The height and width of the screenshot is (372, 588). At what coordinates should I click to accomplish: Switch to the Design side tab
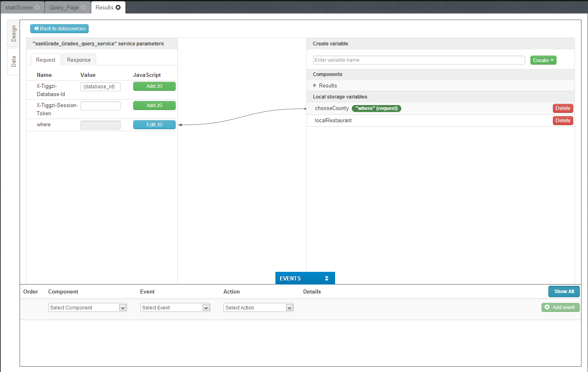pyautogui.click(x=13, y=34)
